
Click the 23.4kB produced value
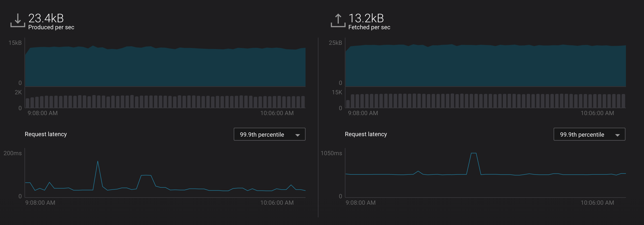tap(46, 18)
